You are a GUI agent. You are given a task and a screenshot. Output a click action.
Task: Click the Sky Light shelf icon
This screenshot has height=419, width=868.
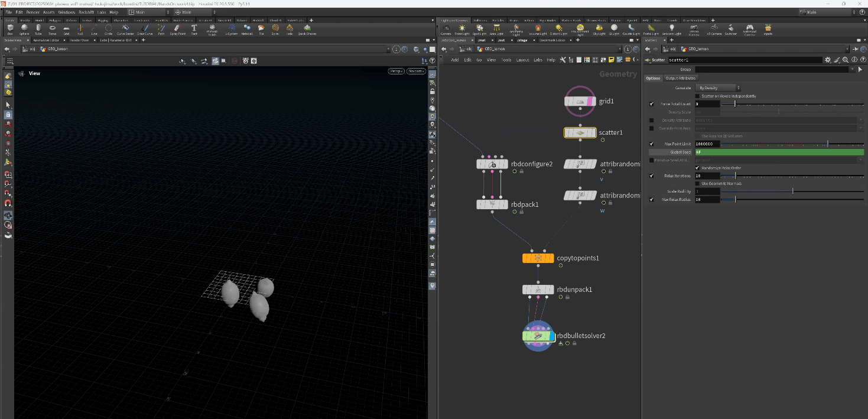[599, 29]
